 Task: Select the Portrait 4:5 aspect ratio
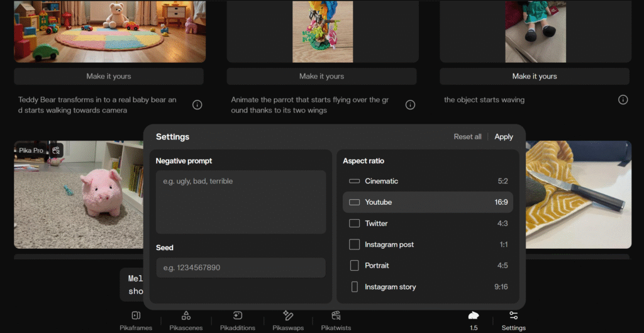pos(428,266)
